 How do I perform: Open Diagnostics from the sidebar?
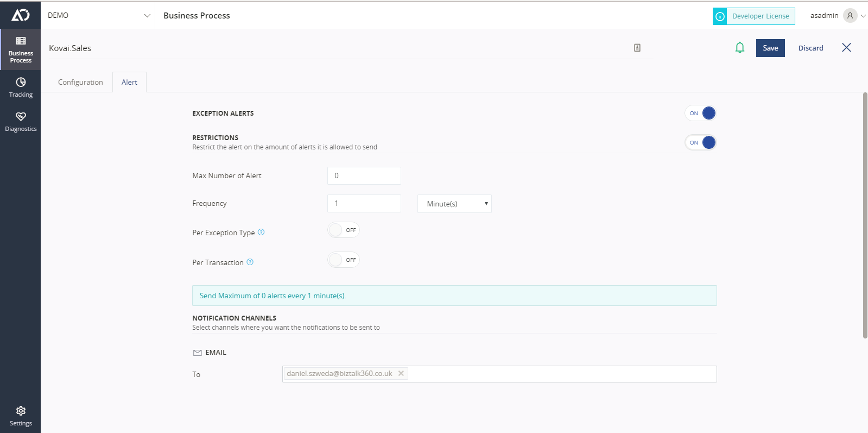[21, 122]
